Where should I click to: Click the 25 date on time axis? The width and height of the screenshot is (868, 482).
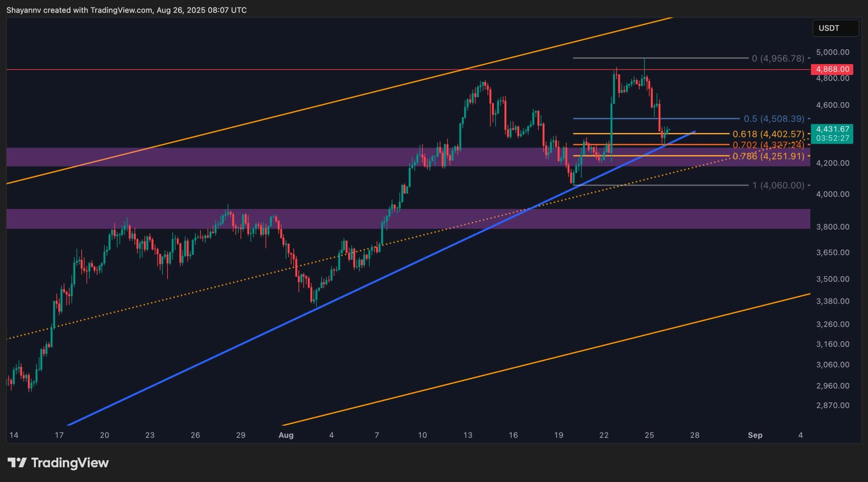tap(649, 435)
